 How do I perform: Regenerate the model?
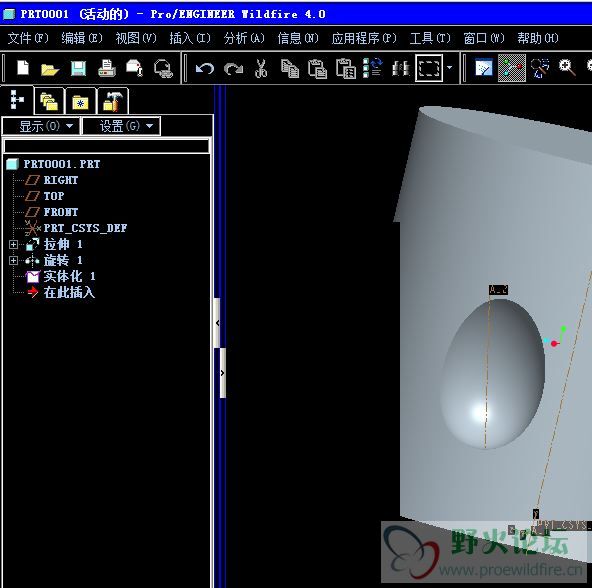point(373,68)
